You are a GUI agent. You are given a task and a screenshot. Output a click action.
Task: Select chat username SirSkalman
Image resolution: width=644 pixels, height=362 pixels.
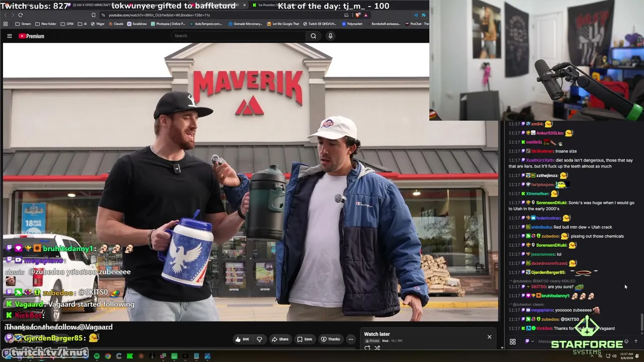pos(542,151)
